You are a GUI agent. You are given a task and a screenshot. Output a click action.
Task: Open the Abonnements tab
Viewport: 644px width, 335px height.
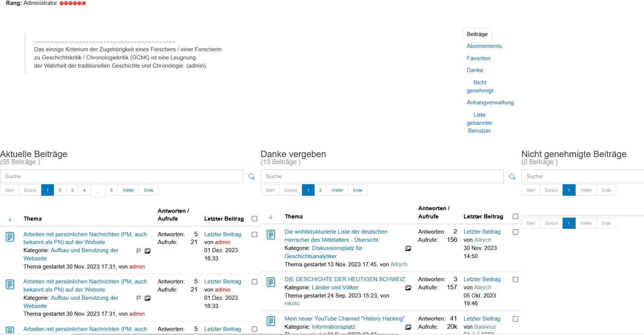(x=484, y=46)
